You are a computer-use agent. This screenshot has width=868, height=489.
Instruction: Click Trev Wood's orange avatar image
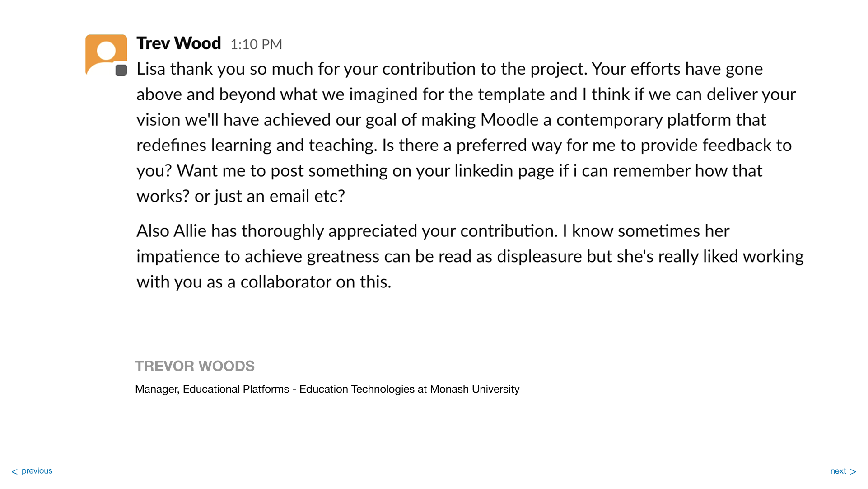point(106,55)
